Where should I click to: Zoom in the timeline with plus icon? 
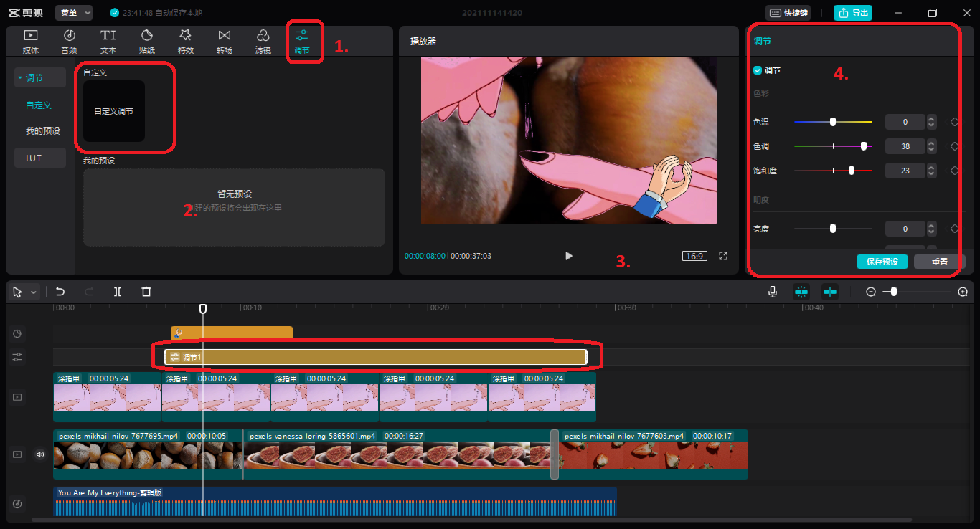point(963,292)
